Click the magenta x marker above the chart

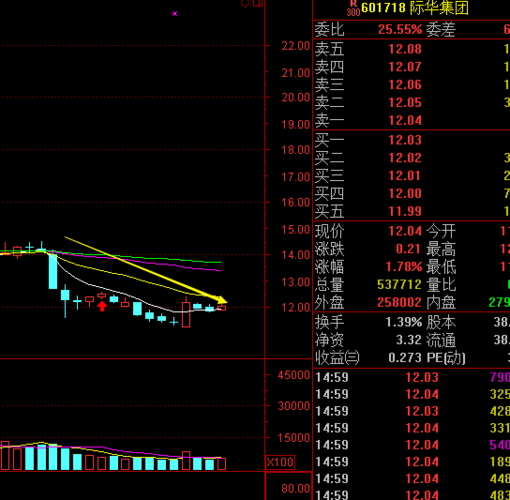pos(175,14)
